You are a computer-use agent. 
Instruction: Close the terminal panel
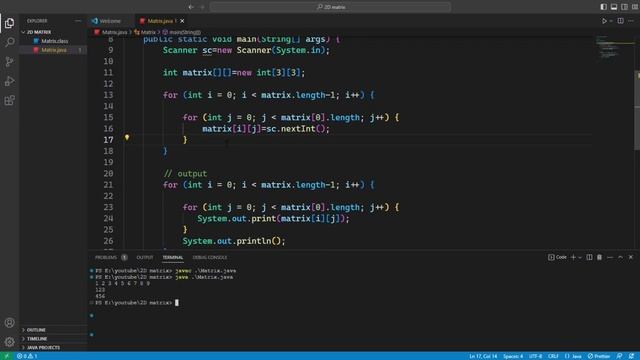(631, 257)
